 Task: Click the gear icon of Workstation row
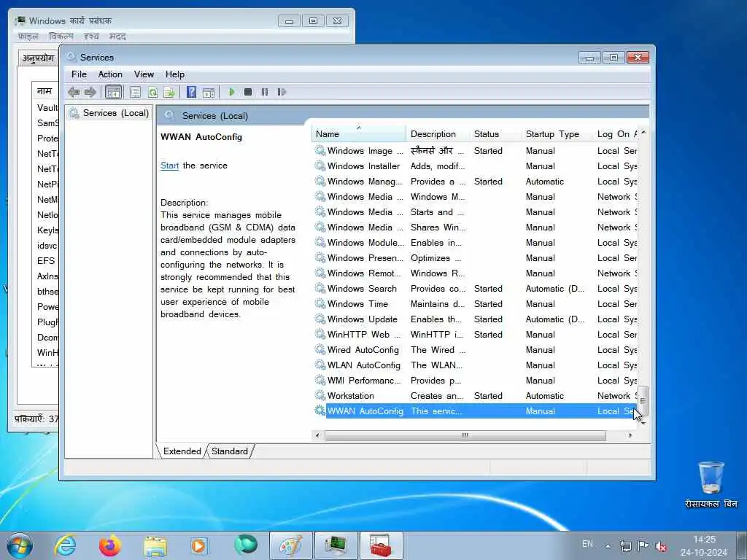point(320,395)
